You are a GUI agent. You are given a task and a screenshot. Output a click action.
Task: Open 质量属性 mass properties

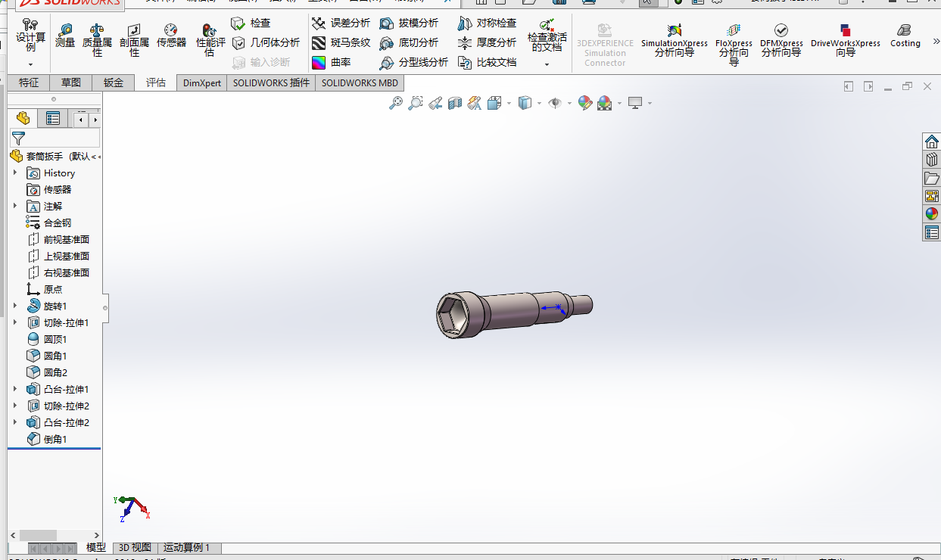click(97, 40)
